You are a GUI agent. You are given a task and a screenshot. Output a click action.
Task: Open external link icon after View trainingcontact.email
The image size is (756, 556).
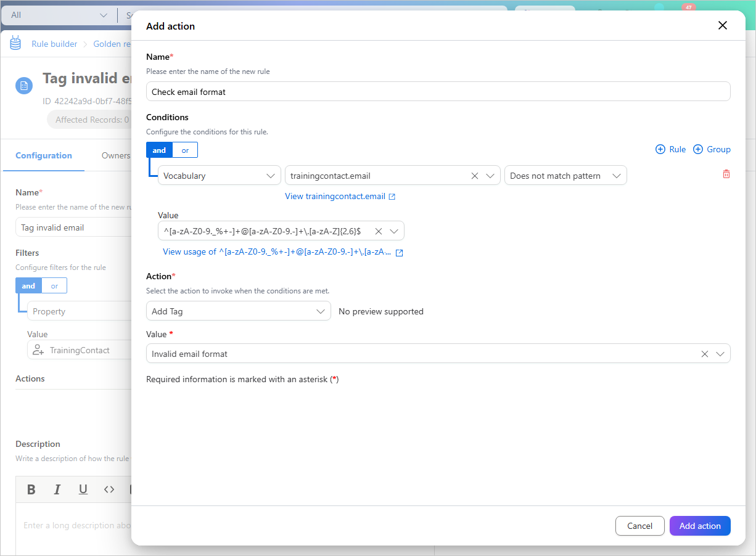[x=392, y=197]
